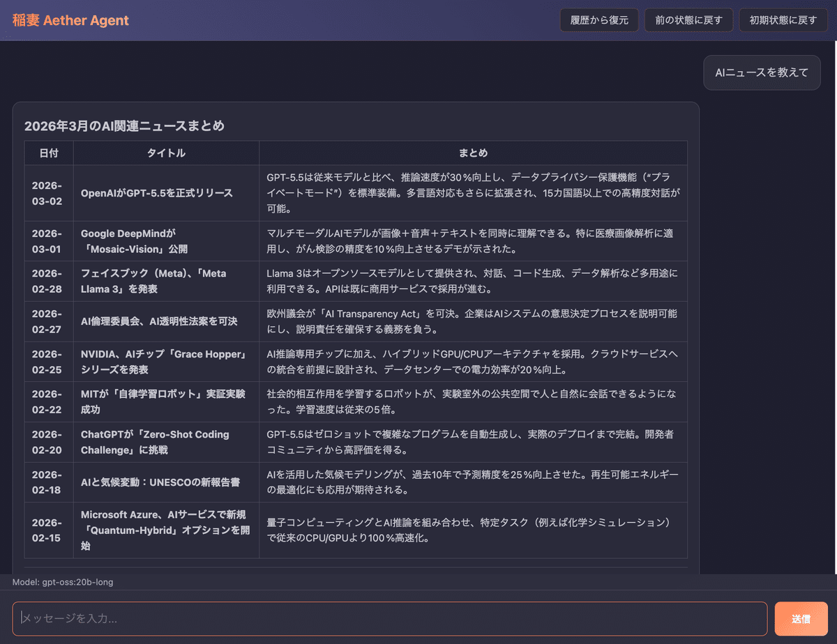Click the AIと気候変動：UNESCOの新報告書 title
Screen dimensions: 837x644
[160, 482]
